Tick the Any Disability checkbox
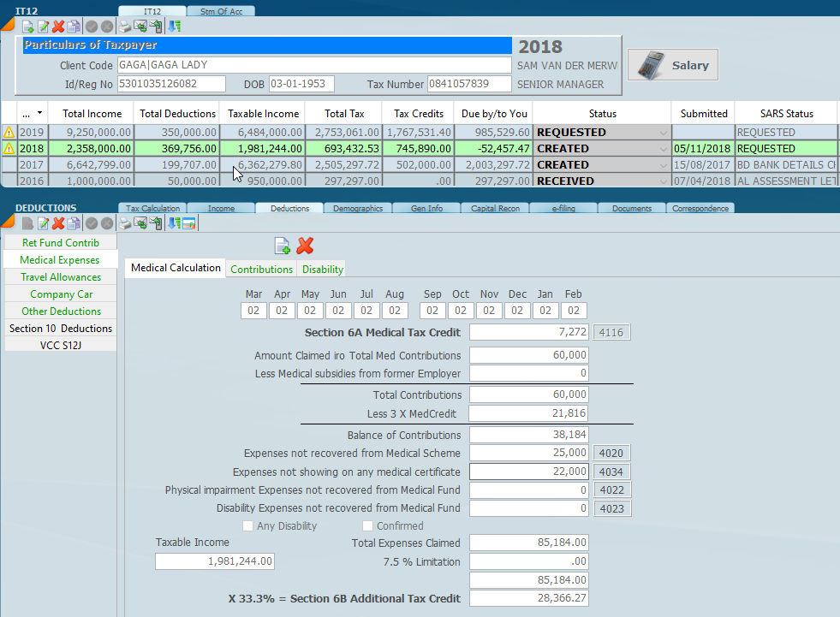The width and height of the screenshot is (840, 617). point(248,526)
